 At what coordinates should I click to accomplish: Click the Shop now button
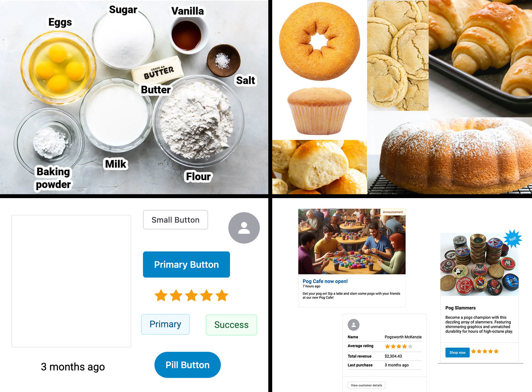457,352
